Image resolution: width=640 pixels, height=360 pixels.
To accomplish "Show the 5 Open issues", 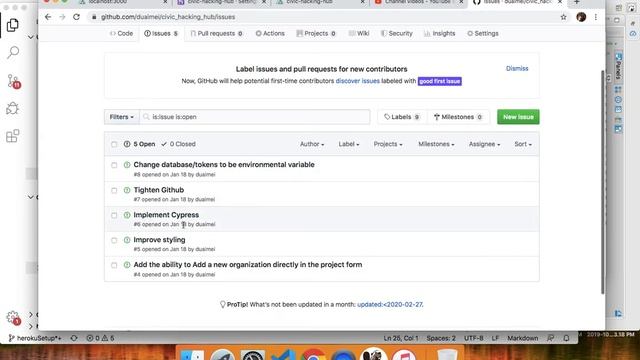I will tap(139, 144).
